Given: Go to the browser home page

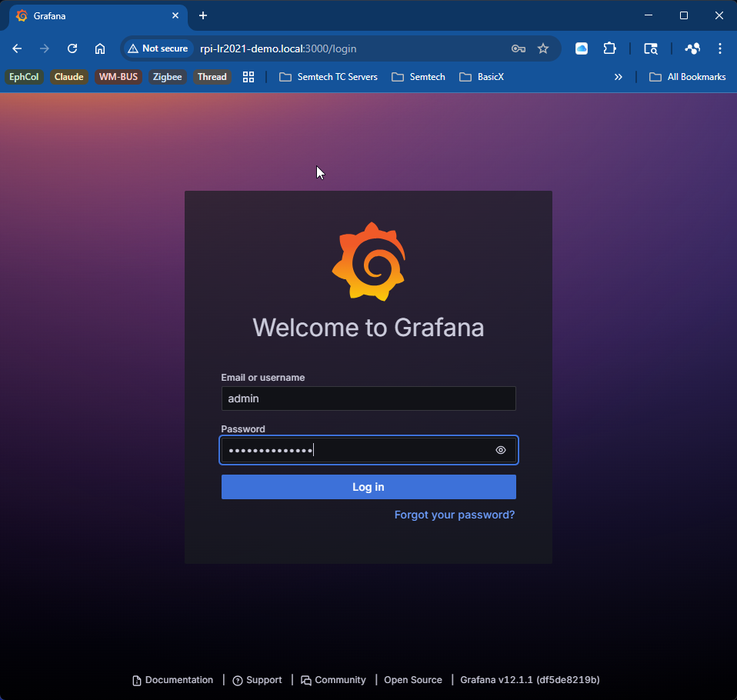Looking at the screenshot, I should pos(100,48).
